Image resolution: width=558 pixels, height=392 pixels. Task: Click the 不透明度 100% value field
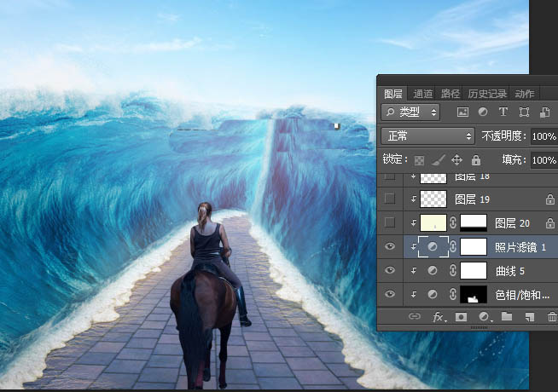[544, 136]
